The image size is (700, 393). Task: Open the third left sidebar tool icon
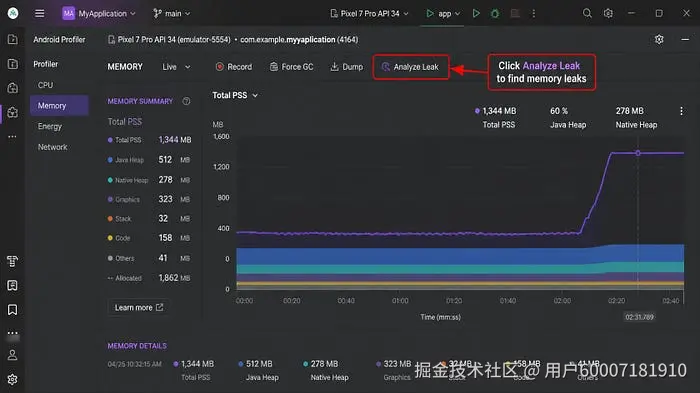click(12, 88)
